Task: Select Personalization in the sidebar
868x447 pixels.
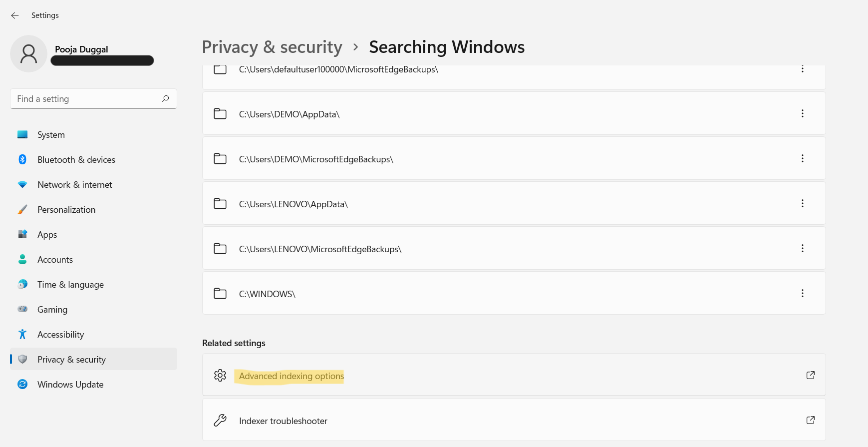Action: (66, 210)
